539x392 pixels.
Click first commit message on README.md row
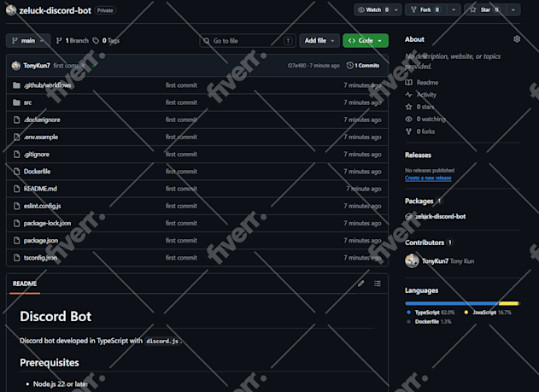[x=181, y=189]
